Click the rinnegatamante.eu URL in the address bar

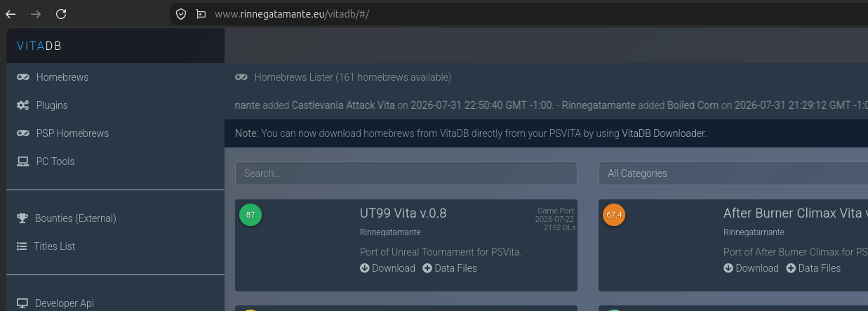point(291,14)
